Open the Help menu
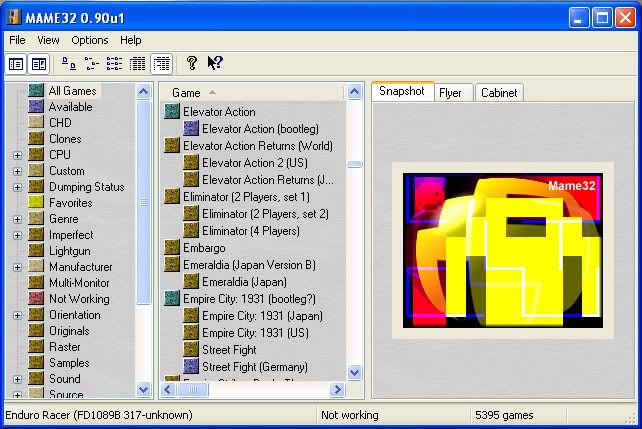The width and height of the screenshot is (642, 429). click(131, 40)
